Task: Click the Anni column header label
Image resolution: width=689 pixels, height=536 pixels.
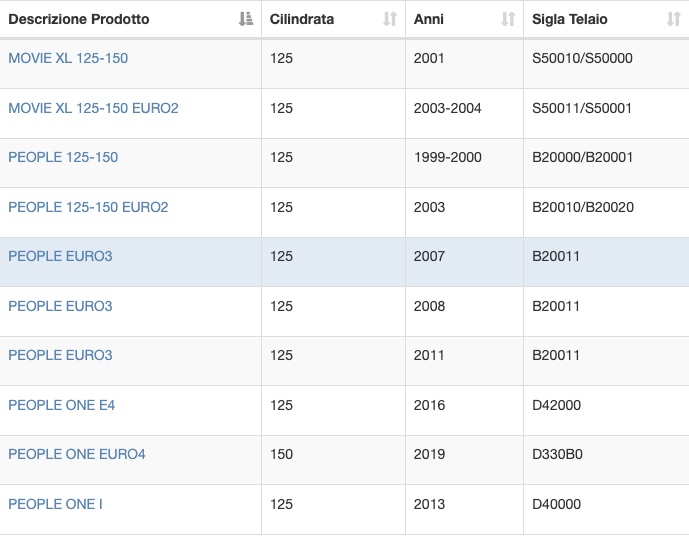Action: coord(428,19)
